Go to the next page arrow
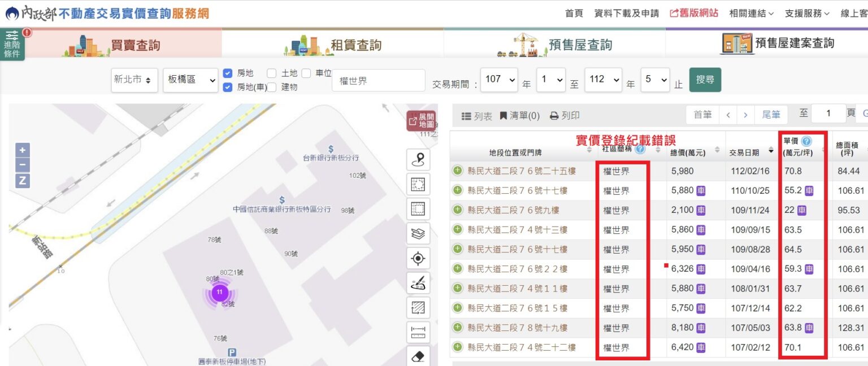This screenshot has height=366, width=868. [x=746, y=115]
